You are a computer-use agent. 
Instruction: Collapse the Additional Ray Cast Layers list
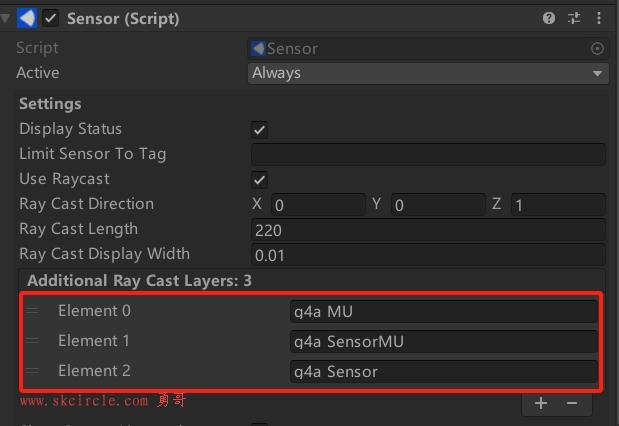point(139,281)
